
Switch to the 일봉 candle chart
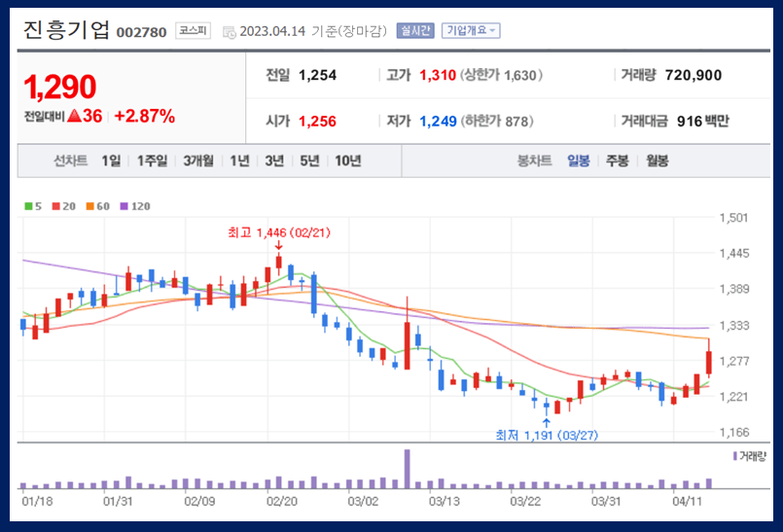pos(579,160)
